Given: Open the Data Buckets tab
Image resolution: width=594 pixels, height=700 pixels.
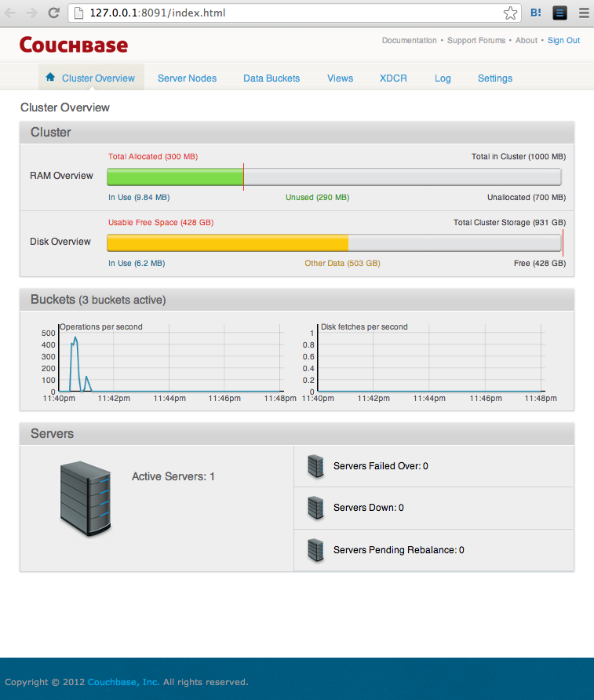Looking at the screenshot, I should pyautogui.click(x=271, y=78).
